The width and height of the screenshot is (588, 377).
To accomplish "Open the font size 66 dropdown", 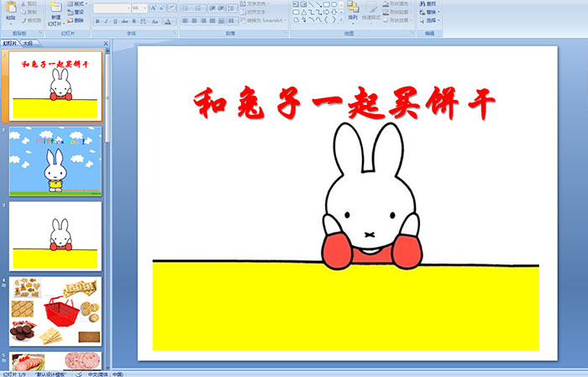I will coord(145,8).
